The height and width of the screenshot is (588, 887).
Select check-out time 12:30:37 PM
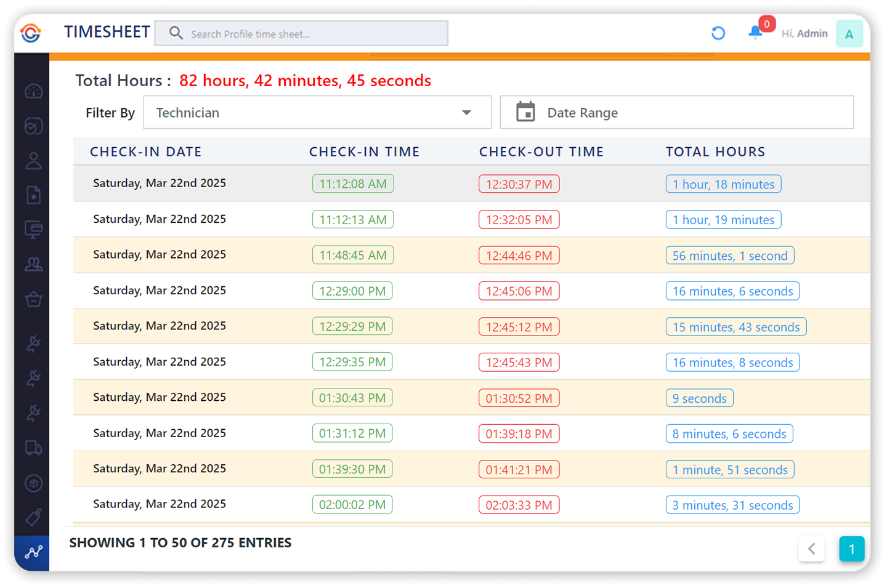pos(519,184)
